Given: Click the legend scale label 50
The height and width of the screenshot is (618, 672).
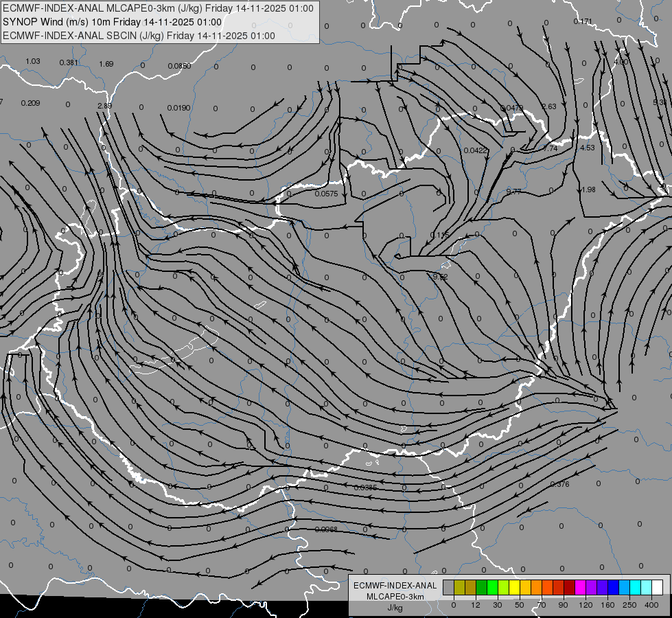Looking at the screenshot, I should point(520,605).
